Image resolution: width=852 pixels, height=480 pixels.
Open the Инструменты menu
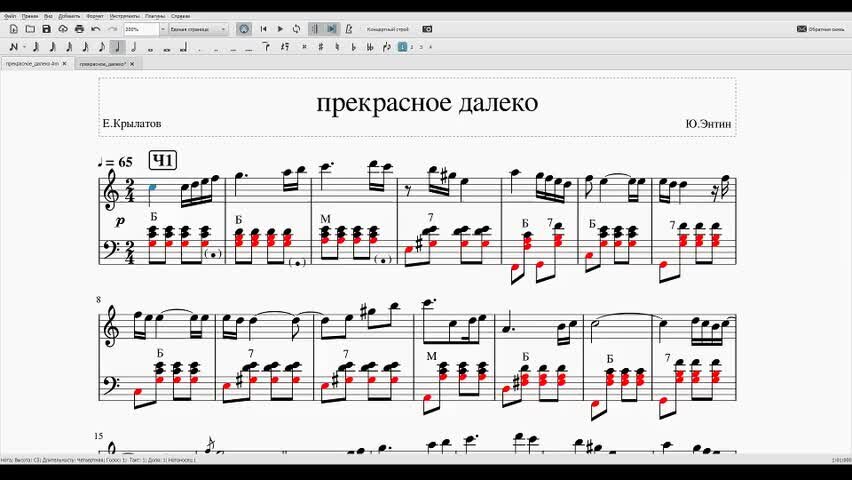tap(124, 16)
